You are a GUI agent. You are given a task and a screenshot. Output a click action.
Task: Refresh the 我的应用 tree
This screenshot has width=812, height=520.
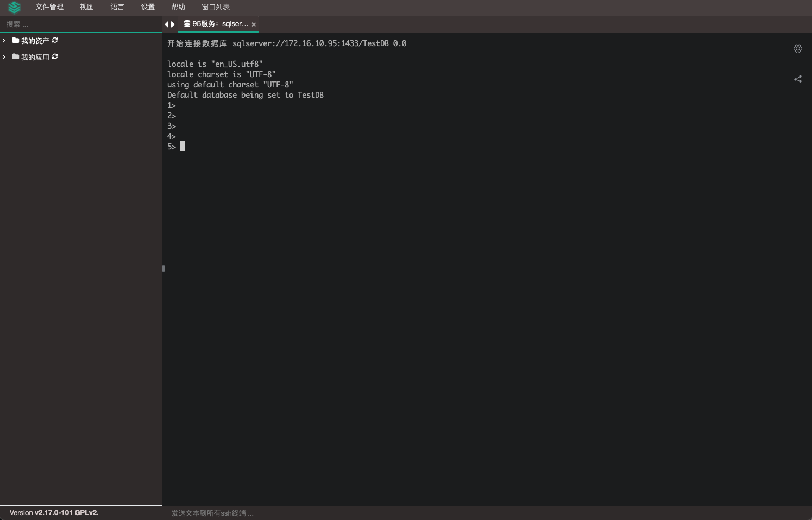coord(55,57)
